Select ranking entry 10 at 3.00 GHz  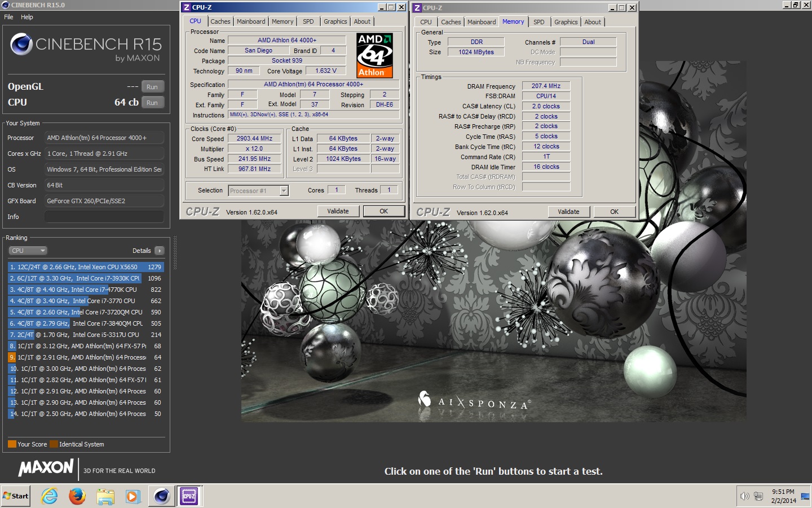tap(86, 369)
